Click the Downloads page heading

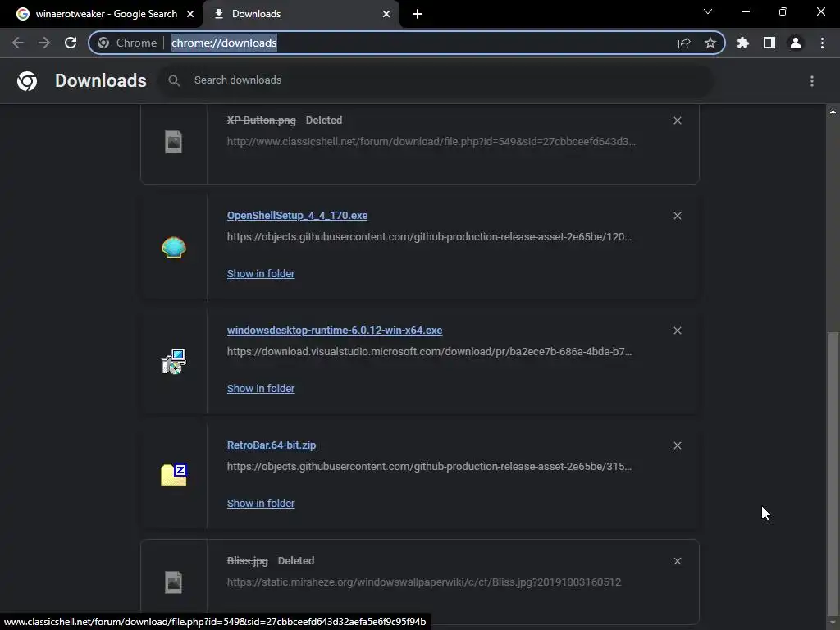101,80
